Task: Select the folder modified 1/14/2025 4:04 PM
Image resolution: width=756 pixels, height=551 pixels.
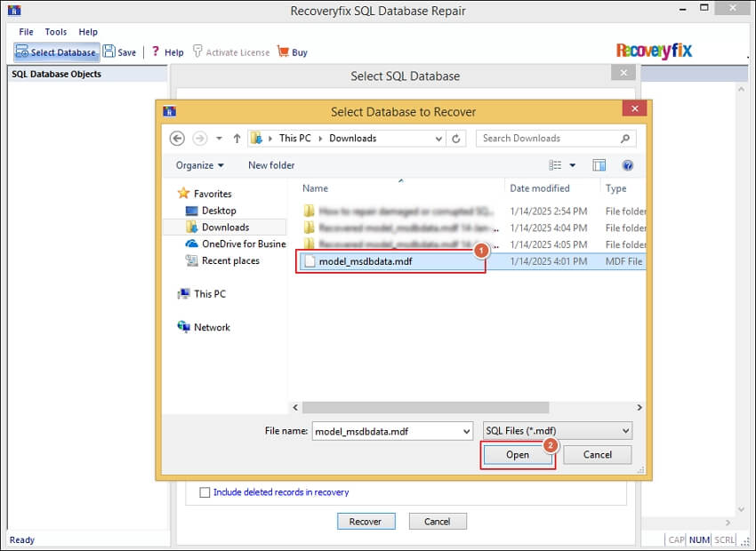Action: pos(472,228)
